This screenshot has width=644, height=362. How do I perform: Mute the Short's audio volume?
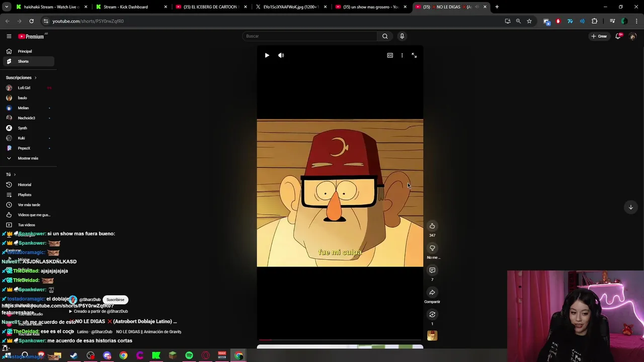tap(281, 55)
